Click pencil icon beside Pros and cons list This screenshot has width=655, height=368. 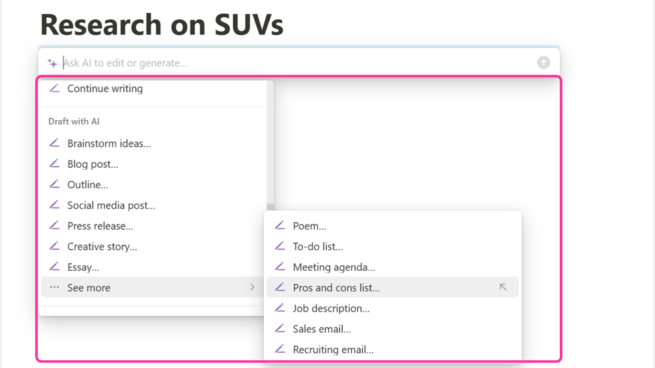280,287
